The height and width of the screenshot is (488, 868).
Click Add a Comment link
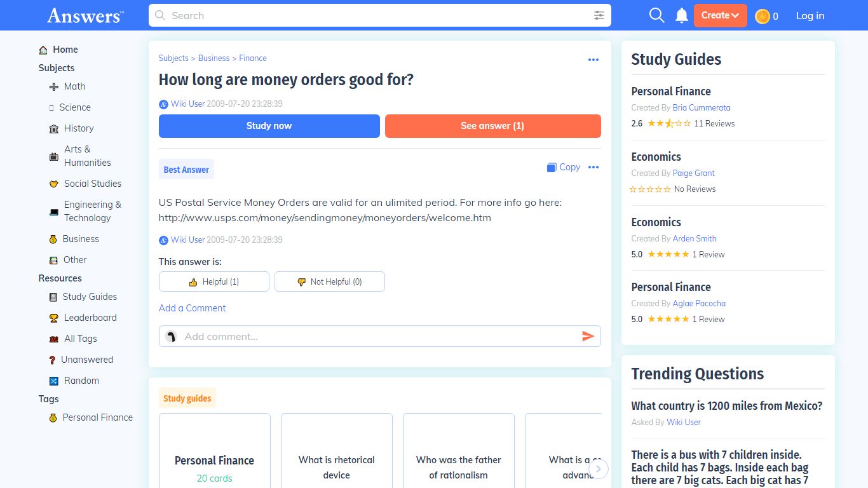pos(192,308)
